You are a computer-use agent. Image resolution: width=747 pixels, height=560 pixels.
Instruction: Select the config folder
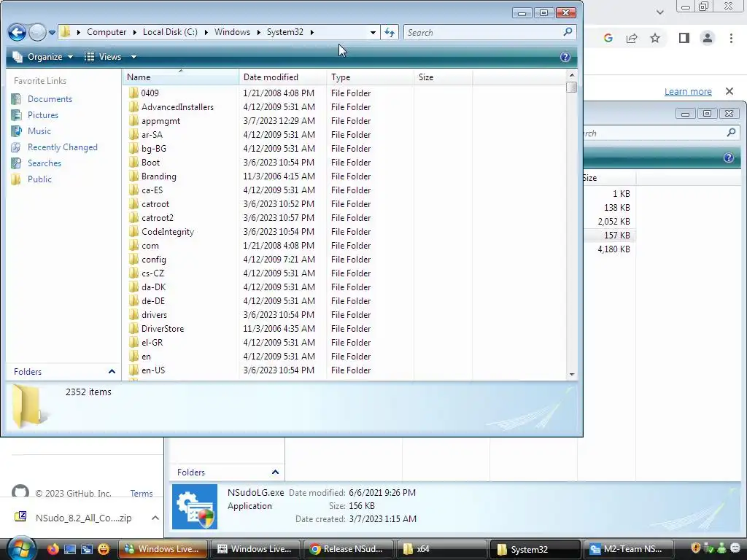(153, 260)
